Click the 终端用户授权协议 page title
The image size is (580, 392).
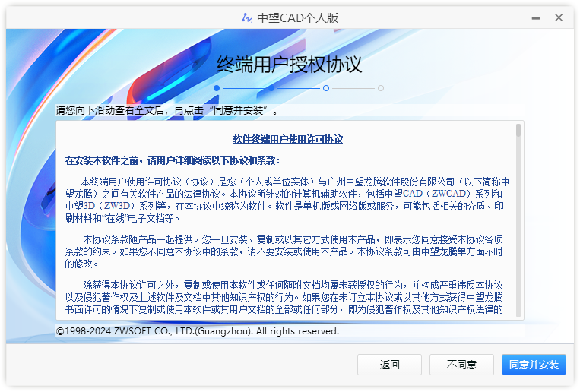[289, 65]
